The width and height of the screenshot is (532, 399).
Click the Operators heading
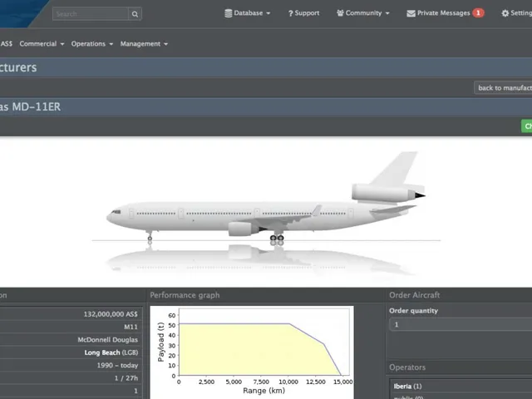407,367
